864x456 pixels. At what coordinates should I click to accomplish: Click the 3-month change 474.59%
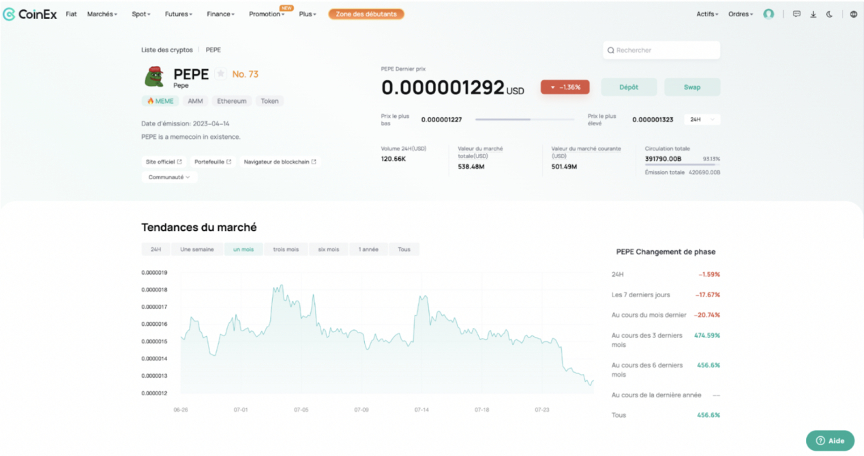point(707,335)
